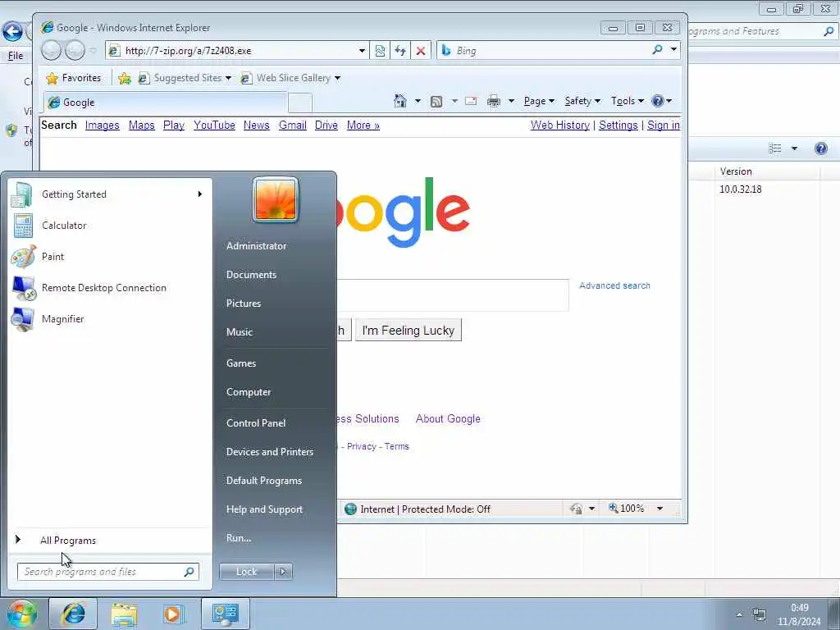The width and height of the screenshot is (840, 630).
Task: Open Home button dropdown arrow
Action: [418, 101]
